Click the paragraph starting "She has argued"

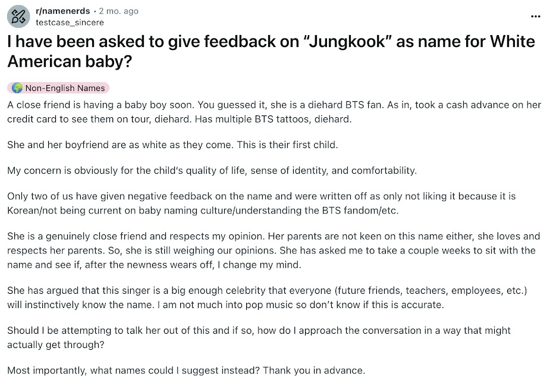268,297
